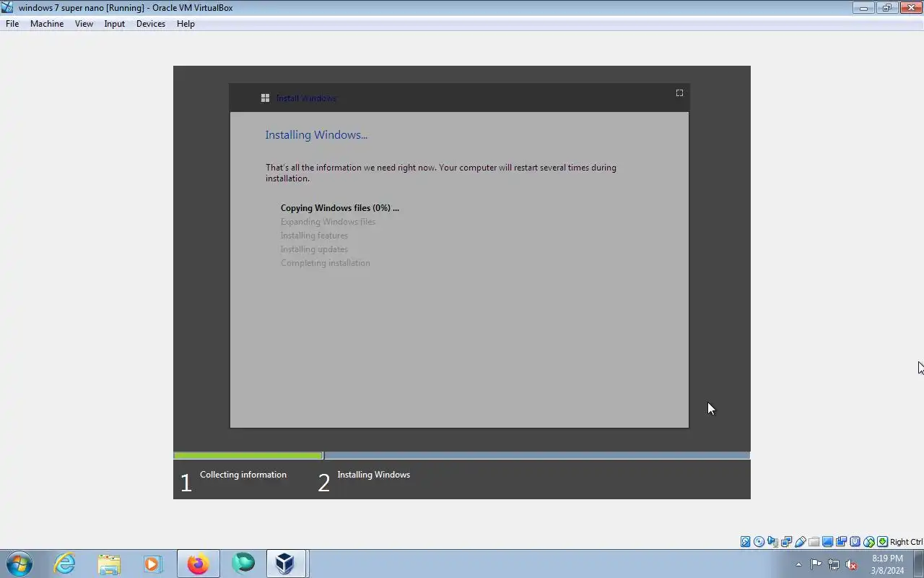The image size is (924, 578).
Task: Open the Windows Start menu
Action: 19,564
